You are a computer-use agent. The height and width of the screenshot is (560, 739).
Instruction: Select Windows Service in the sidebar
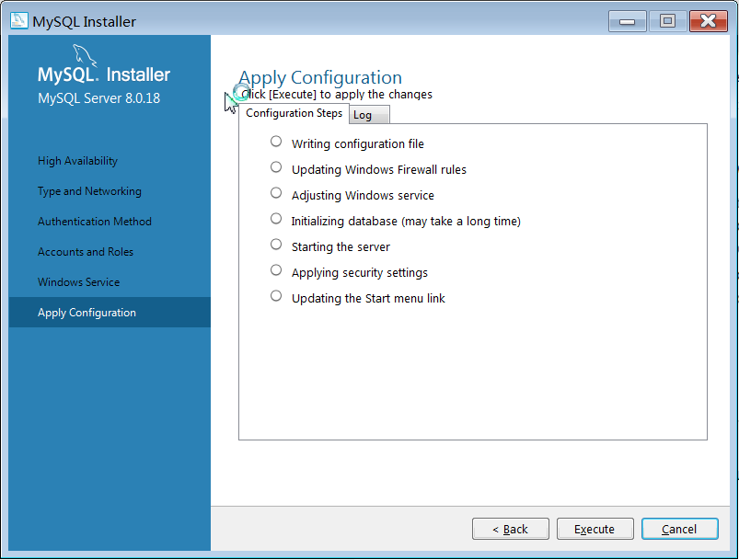78,282
